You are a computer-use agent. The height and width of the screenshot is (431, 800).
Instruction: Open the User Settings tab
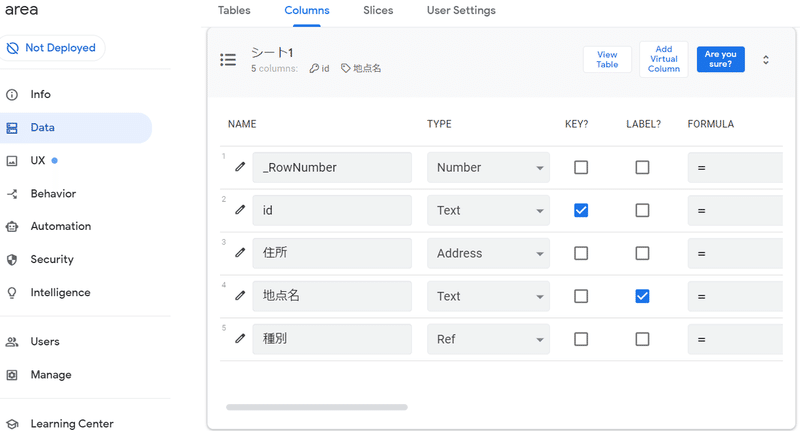coord(461,11)
